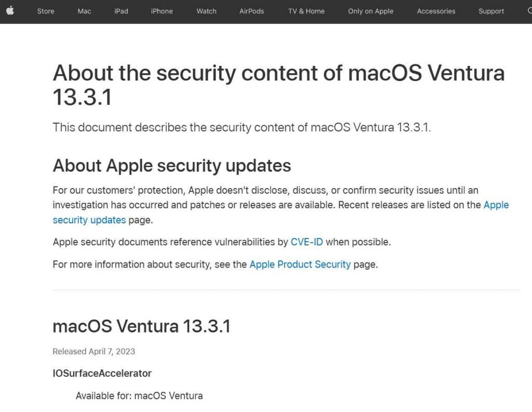Open TV & Home navigation item

pos(306,11)
